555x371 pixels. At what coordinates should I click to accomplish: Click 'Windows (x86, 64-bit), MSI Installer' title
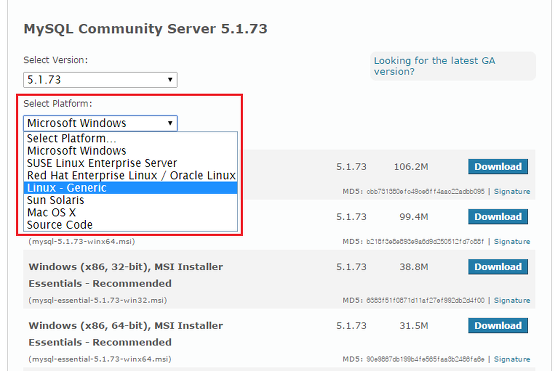126,326
